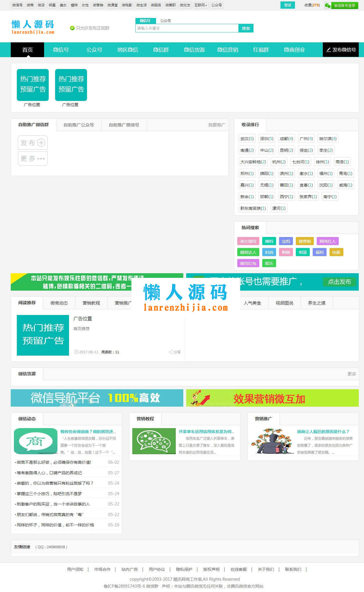Click 隐私保护 footer link
The height and width of the screenshot is (592, 364).
pyautogui.click(x=184, y=569)
